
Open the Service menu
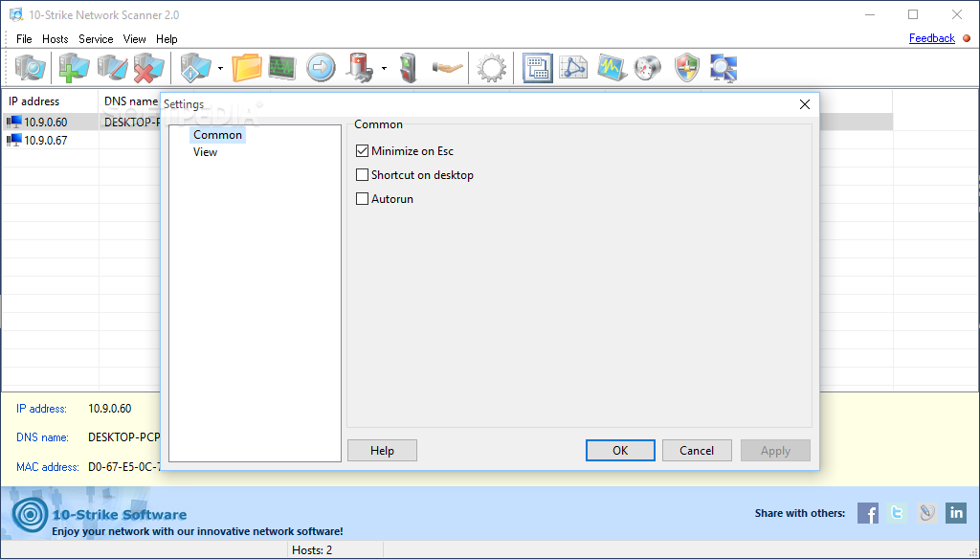[96, 39]
